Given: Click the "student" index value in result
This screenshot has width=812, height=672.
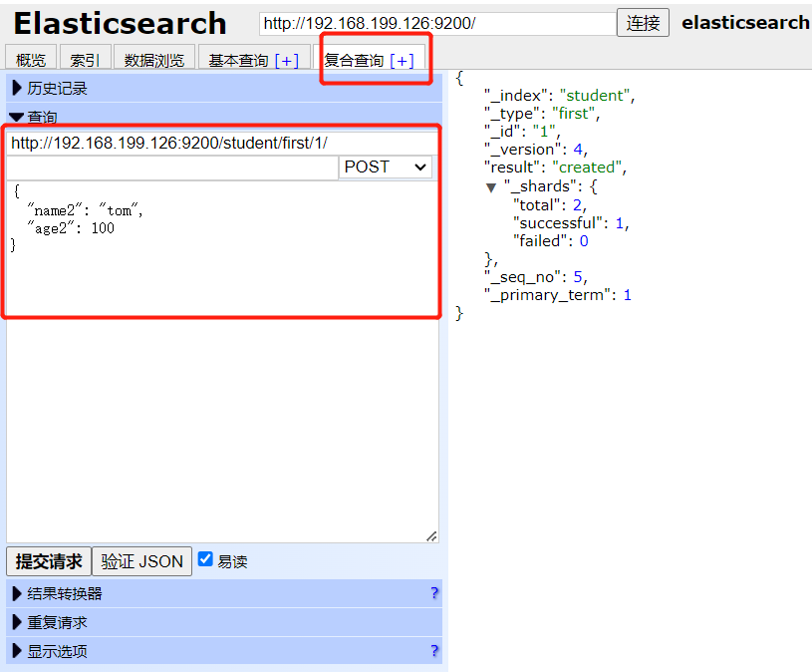Looking at the screenshot, I should click(x=595, y=96).
